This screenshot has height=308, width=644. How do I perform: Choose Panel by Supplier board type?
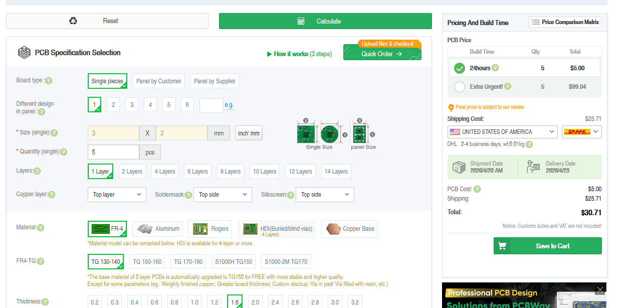click(214, 81)
